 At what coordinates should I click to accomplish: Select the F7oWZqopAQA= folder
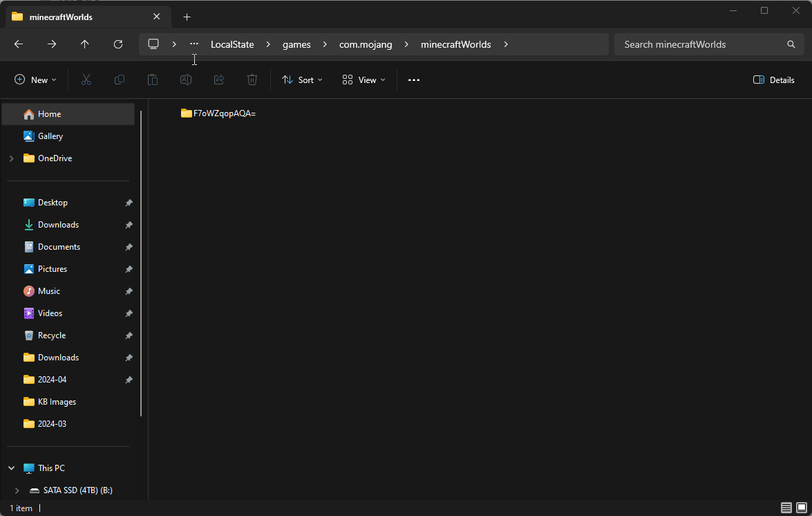[x=218, y=113]
